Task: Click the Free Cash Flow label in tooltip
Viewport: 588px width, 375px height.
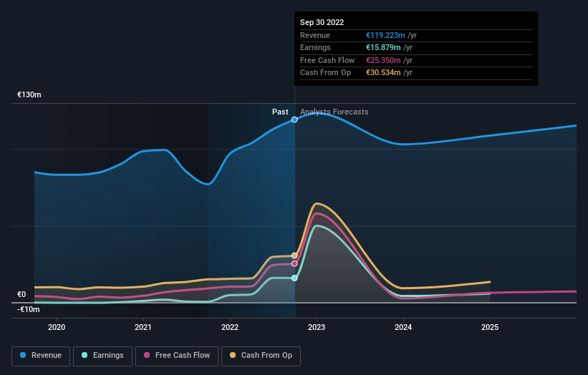Action: (327, 60)
